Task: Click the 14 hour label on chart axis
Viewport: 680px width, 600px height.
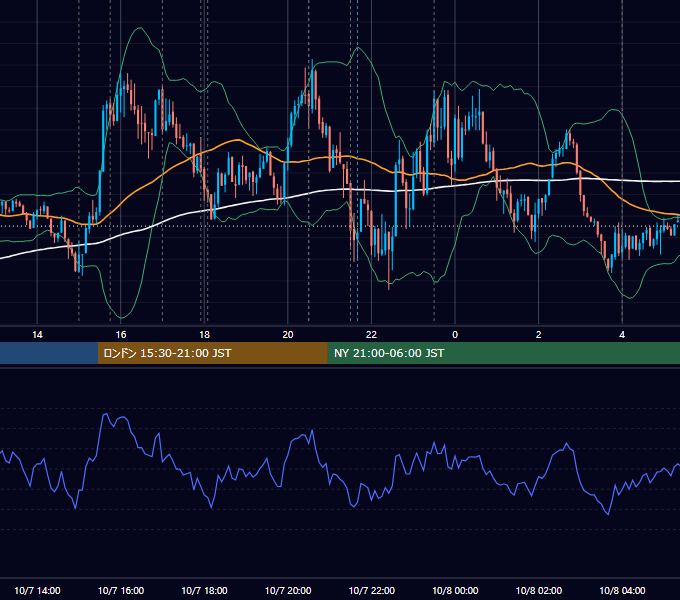Action: point(37,335)
